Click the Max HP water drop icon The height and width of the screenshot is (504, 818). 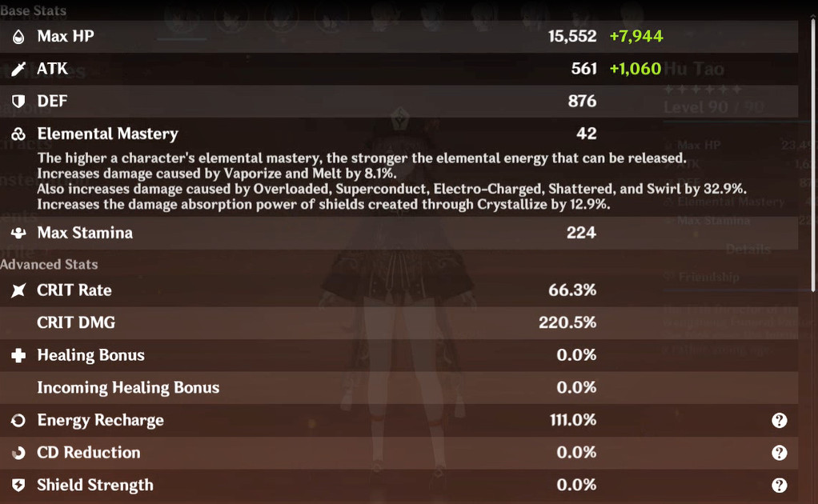(x=18, y=37)
